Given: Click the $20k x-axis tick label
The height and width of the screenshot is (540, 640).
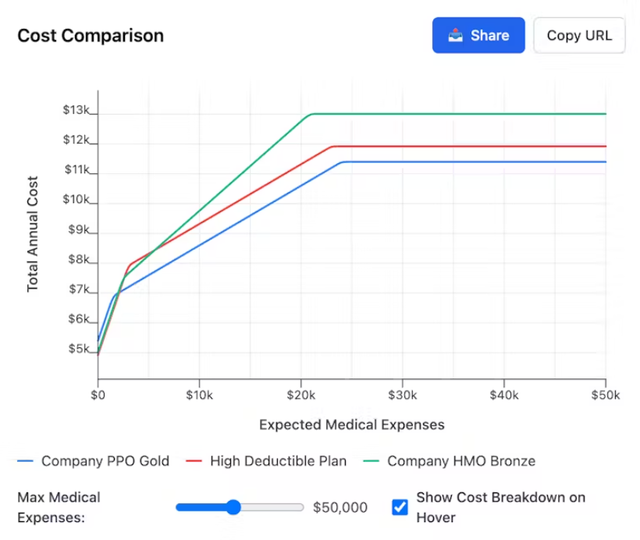Looking at the screenshot, I should (x=301, y=395).
